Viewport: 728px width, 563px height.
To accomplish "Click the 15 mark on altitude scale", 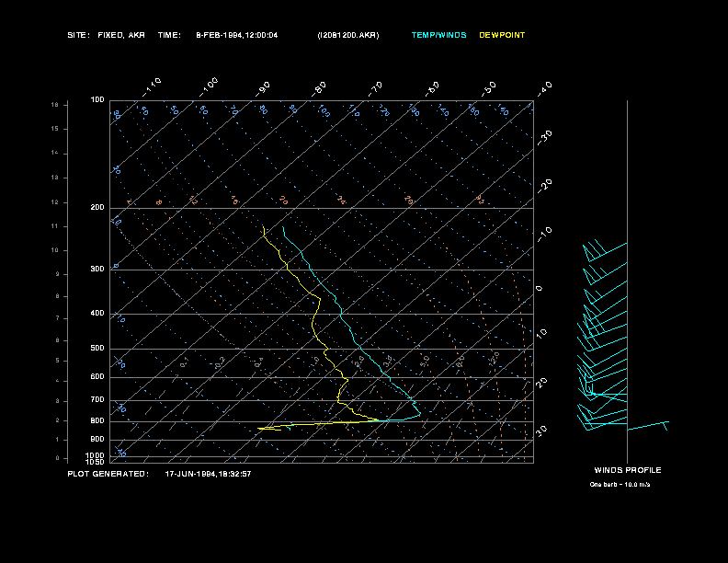I will (x=55, y=129).
